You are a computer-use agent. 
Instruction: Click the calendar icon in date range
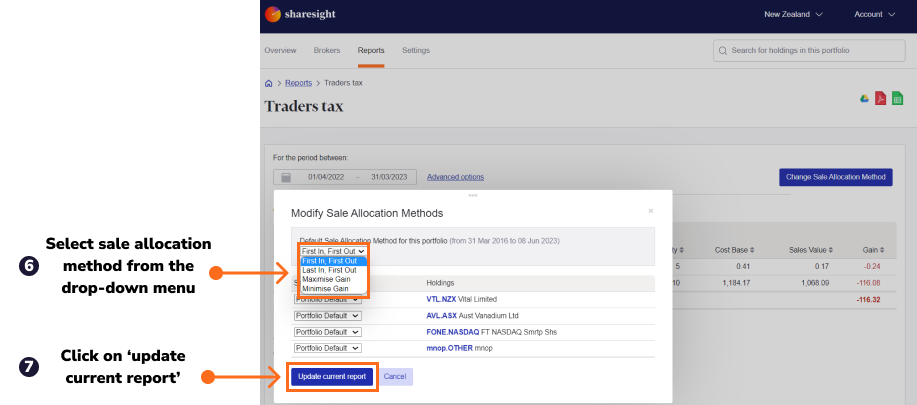tap(286, 177)
